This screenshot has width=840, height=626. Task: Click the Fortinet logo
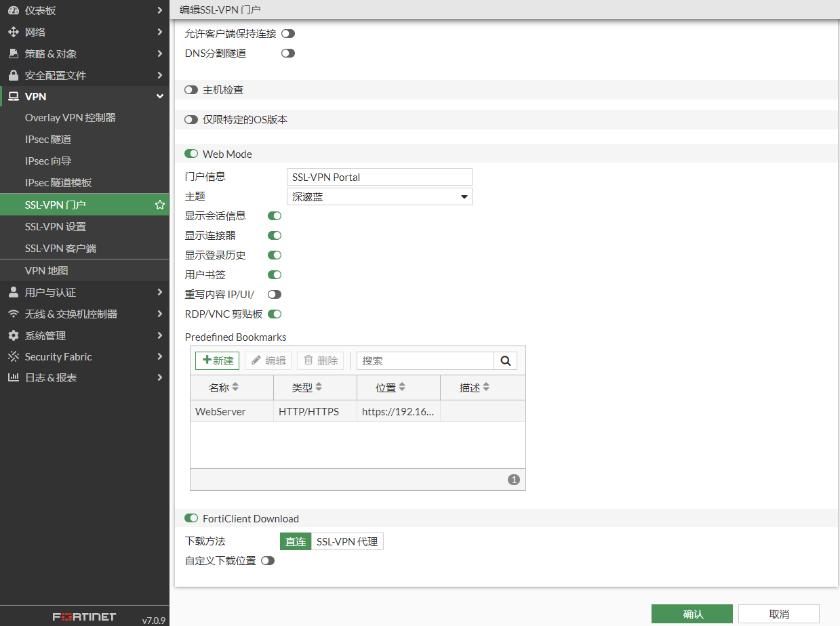point(84,617)
